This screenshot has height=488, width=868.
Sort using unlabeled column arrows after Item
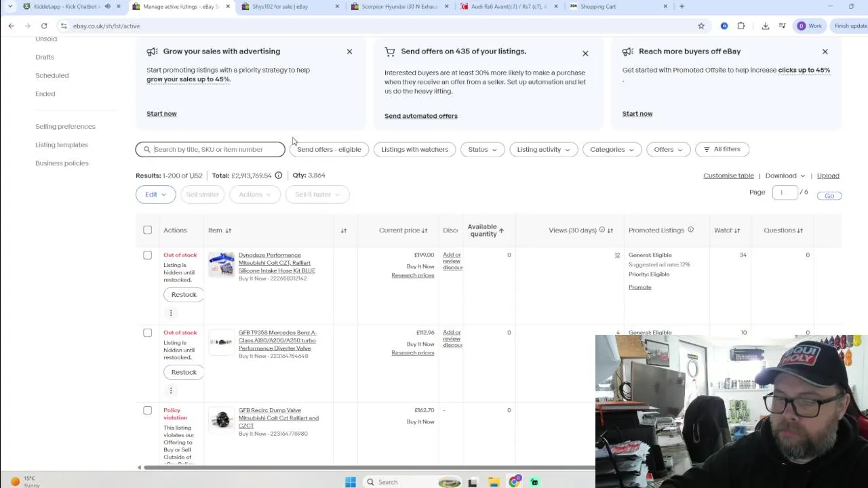coord(344,230)
